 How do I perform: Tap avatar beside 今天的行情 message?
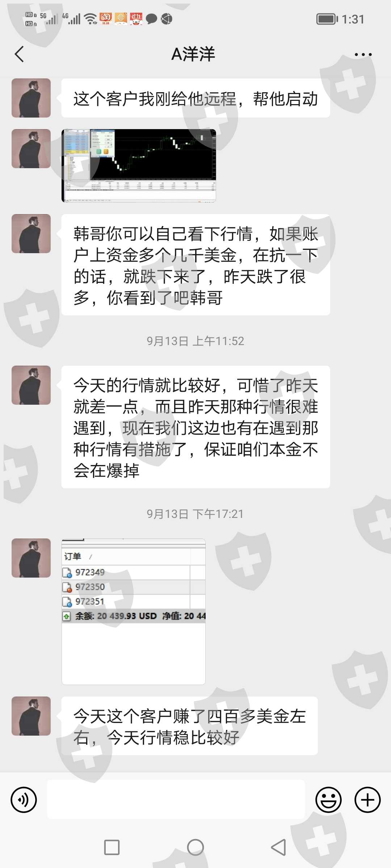pyautogui.click(x=31, y=385)
